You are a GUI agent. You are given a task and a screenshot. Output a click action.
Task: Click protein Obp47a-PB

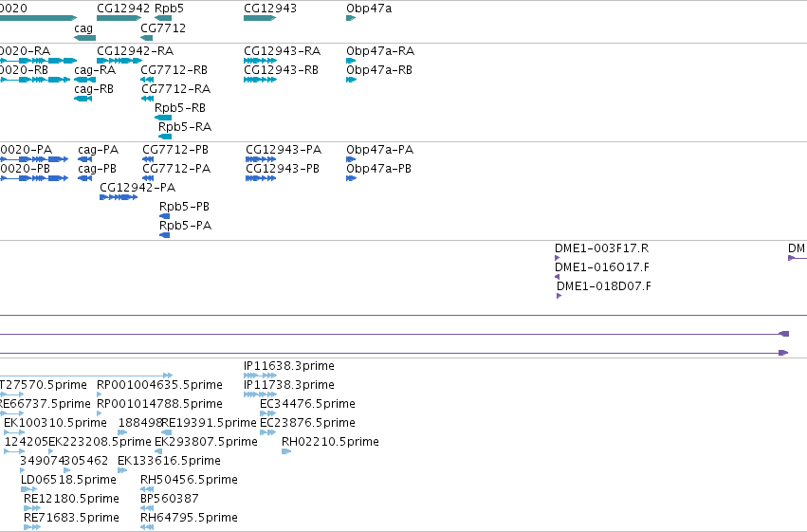(x=378, y=169)
